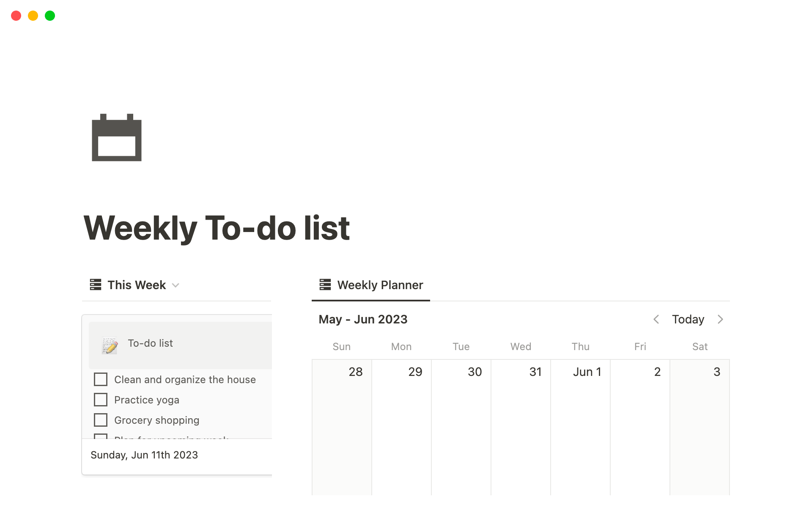Click the green zoom button in the window corner
Viewport: 812px width, 508px height.
tap(49, 16)
